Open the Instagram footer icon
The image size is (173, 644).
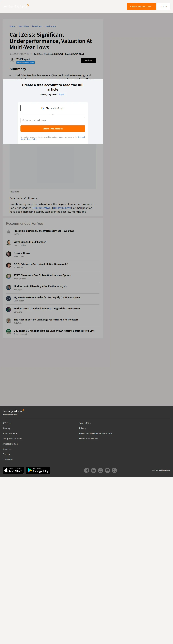tap(100, 470)
